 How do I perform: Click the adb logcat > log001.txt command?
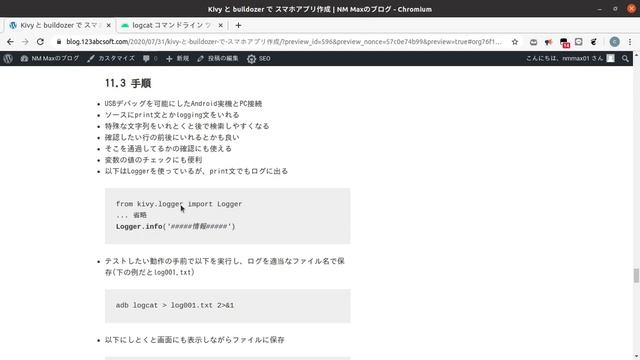point(175,305)
